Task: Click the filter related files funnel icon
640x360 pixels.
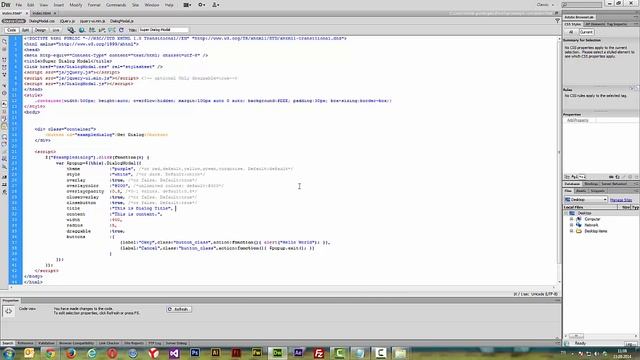Action: pos(557,21)
